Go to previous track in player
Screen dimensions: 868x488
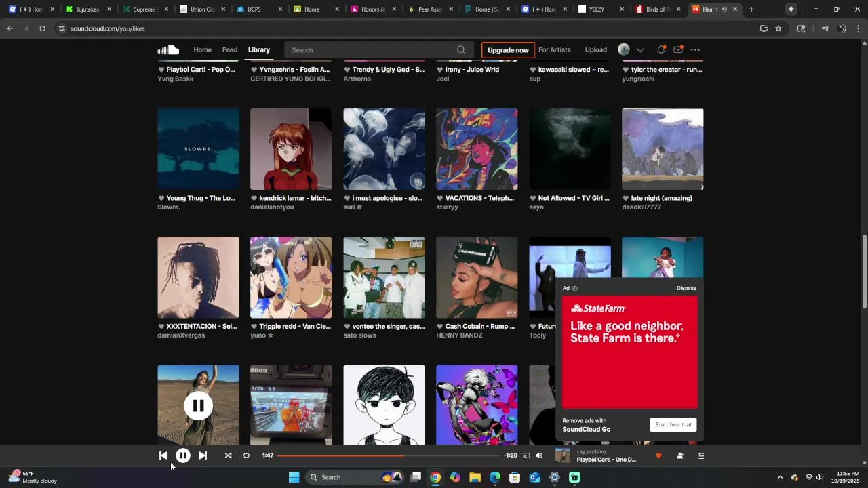pyautogui.click(x=163, y=455)
